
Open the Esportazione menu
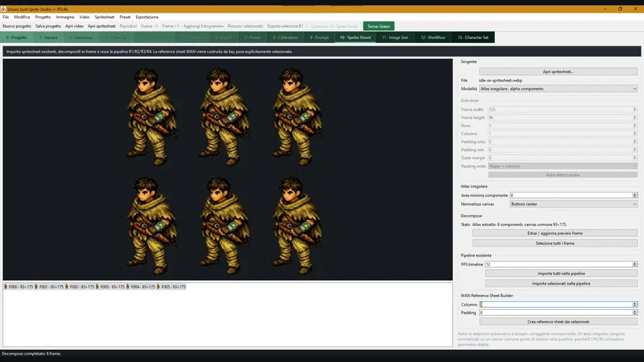click(147, 17)
